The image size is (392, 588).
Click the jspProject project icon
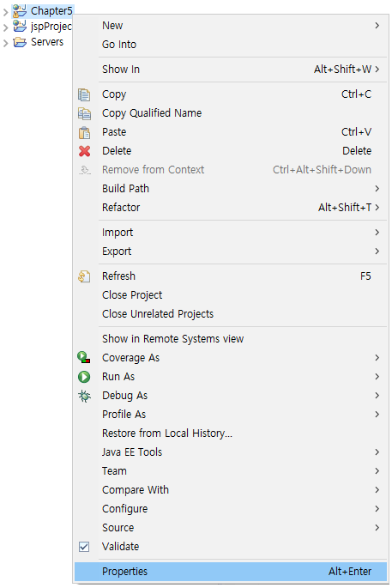20,27
